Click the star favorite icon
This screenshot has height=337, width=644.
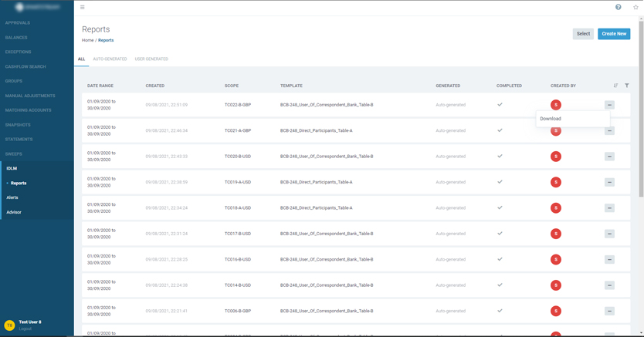(x=636, y=7)
